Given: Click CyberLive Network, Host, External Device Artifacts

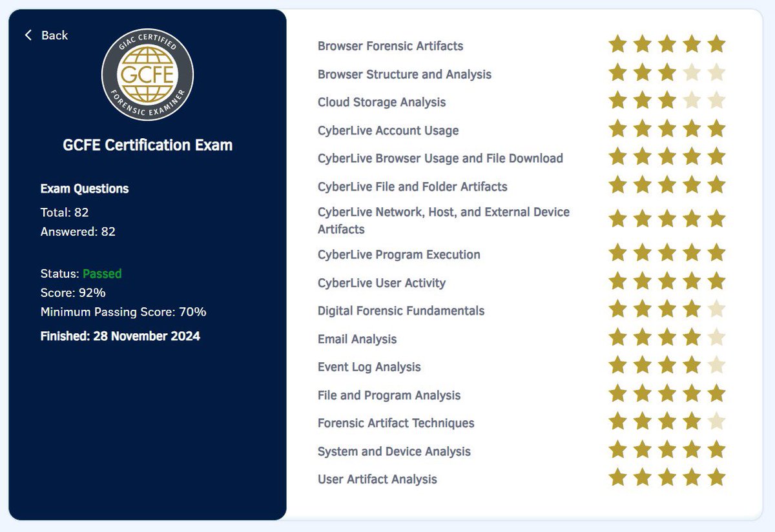Looking at the screenshot, I should point(444,220).
